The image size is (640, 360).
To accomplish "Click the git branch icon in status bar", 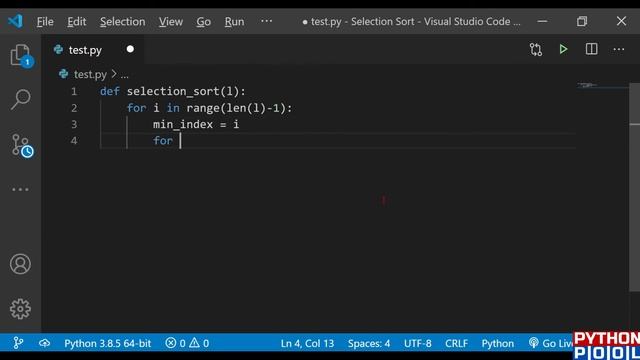I will coord(18,343).
